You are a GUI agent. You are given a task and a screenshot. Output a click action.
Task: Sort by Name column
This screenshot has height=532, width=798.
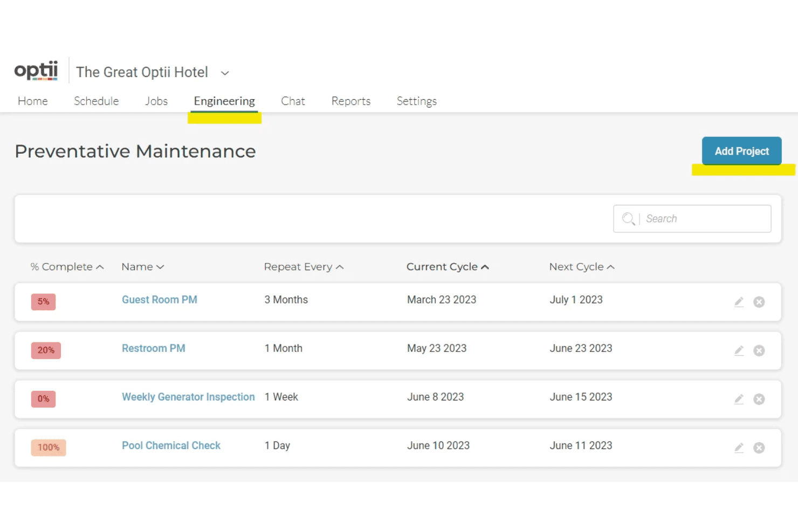point(143,267)
